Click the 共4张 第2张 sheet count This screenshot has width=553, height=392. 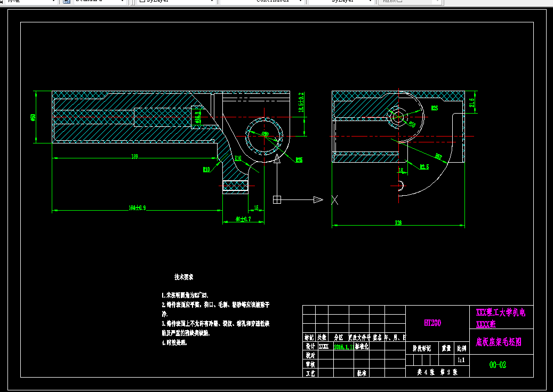click(437, 372)
